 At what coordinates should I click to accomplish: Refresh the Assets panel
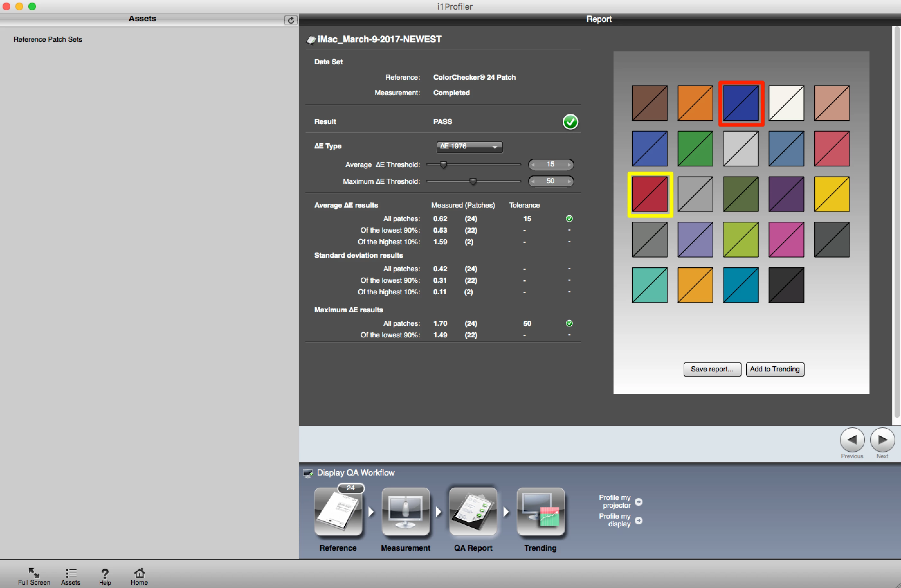290,20
